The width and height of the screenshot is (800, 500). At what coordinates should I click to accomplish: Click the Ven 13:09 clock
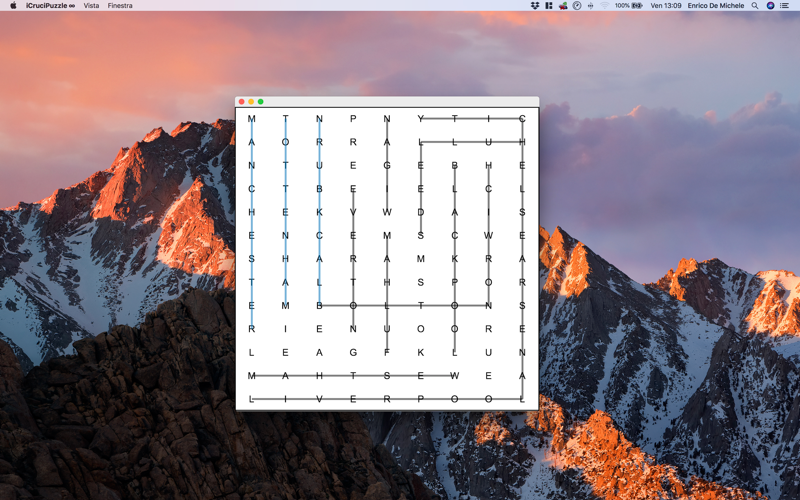(666, 6)
